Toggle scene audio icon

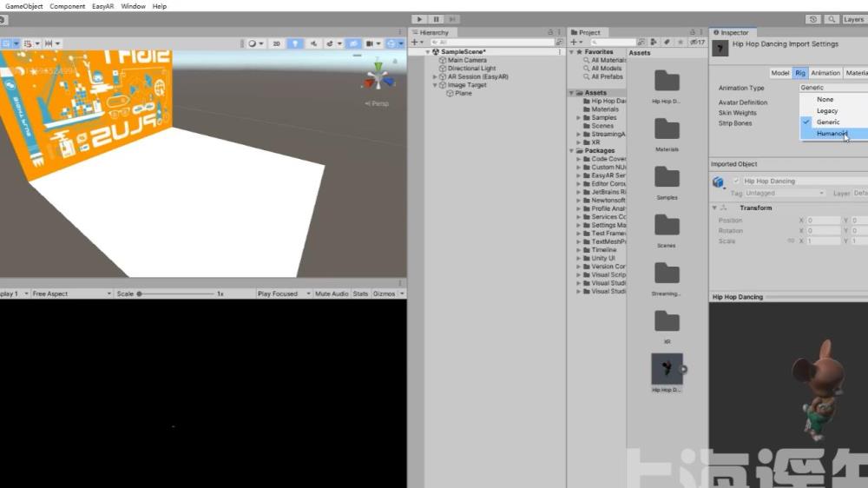tap(313, 43)
